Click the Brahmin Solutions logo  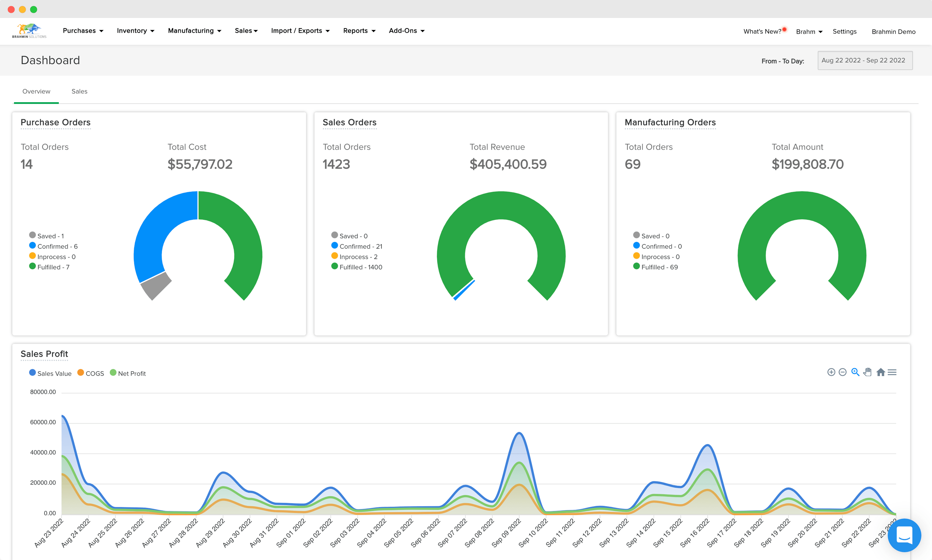coord(30,31)
